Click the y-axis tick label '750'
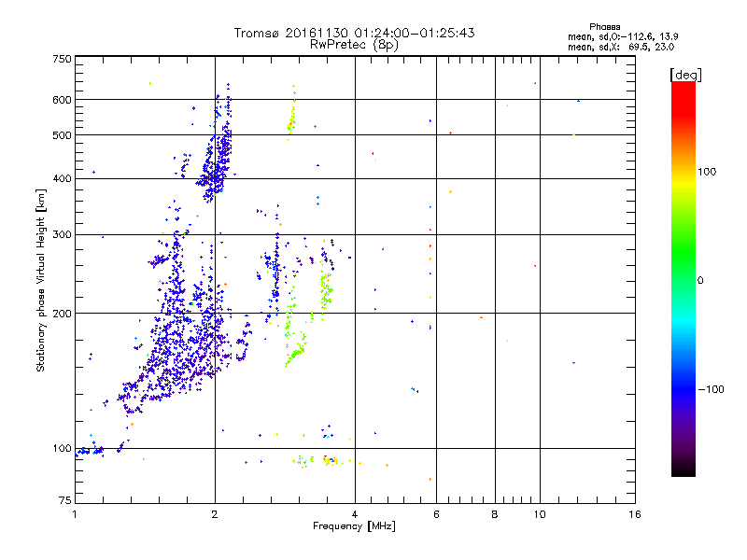This screenshot has width=747, height=560. (x=62, y=59)
